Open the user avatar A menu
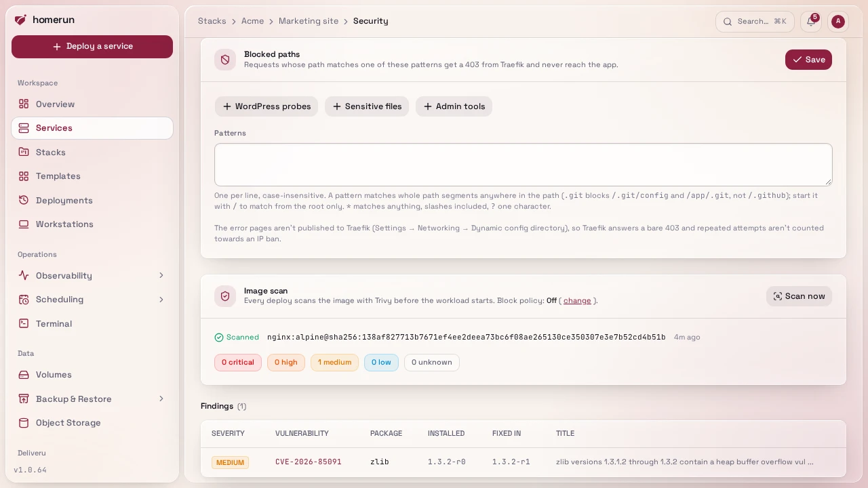The width and height of the screenshot is (868, 488). click(838, 22)
